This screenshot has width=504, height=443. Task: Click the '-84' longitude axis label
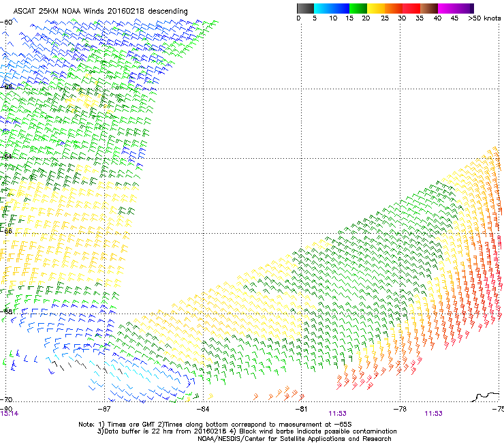point(203,409)
